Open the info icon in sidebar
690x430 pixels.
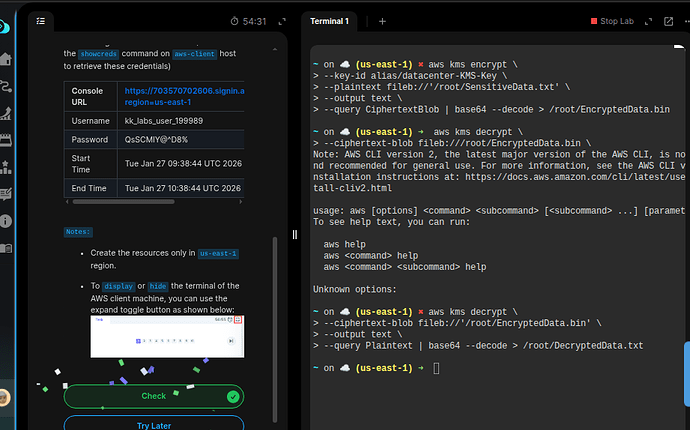pos(7,221)
